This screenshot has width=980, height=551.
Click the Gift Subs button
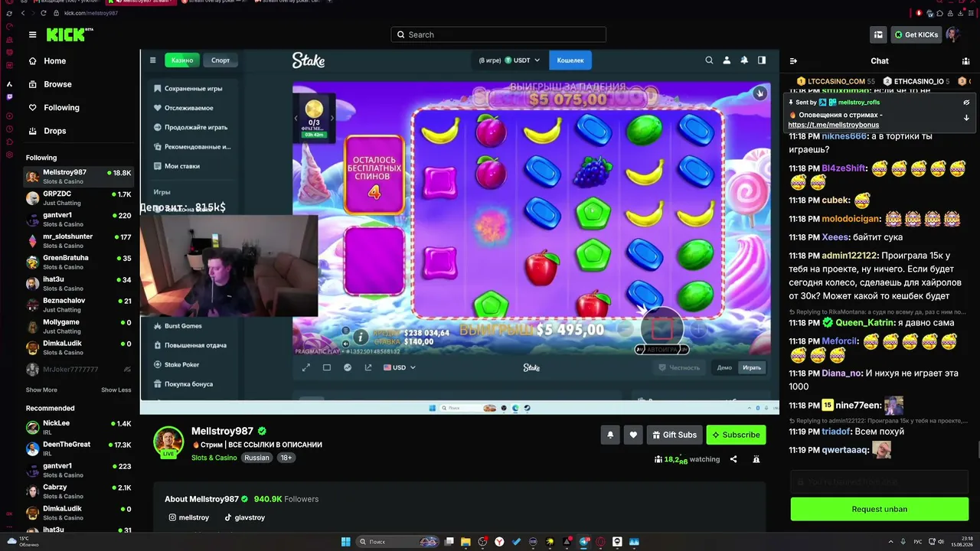coord(675,435)
